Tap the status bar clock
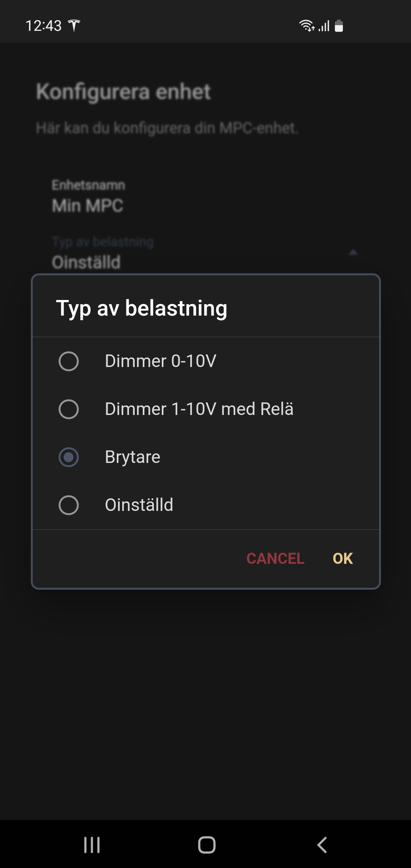Image resolution: width=411 pixels, height=868 pixels. point(43,26)
